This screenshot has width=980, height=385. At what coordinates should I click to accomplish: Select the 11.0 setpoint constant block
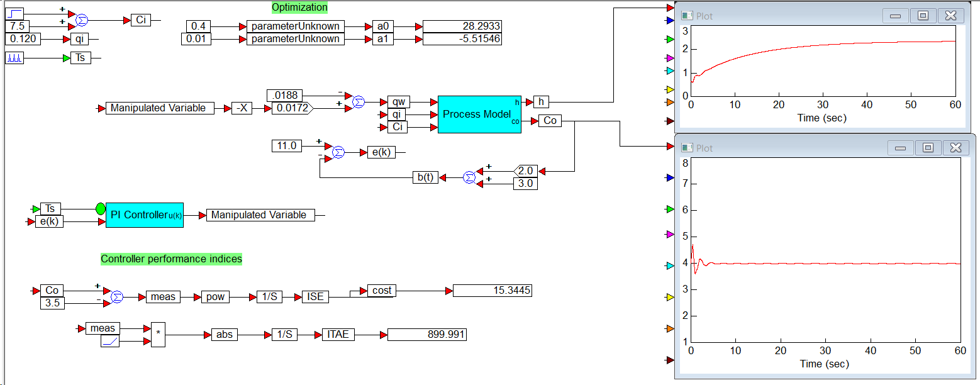click(286, 146)
